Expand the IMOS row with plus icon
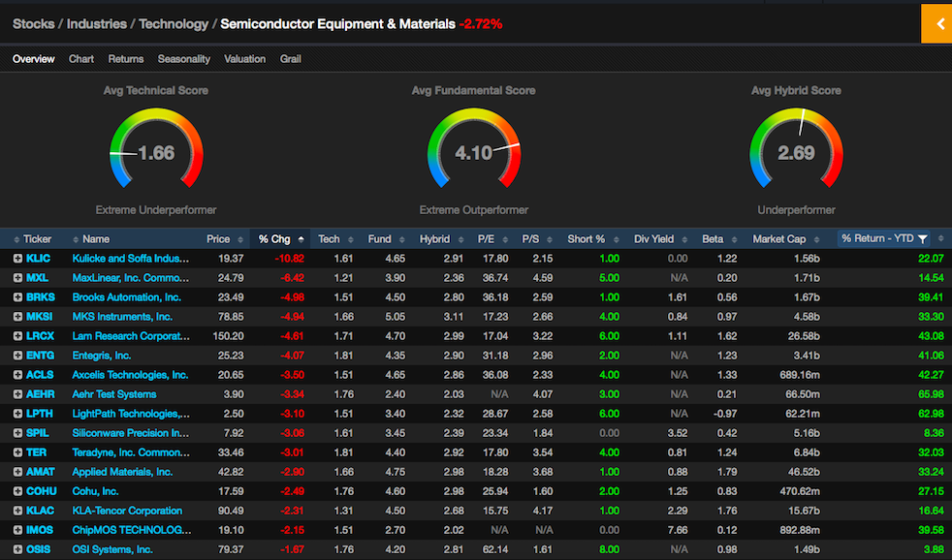The image size is (952, 560). point(17,530)
